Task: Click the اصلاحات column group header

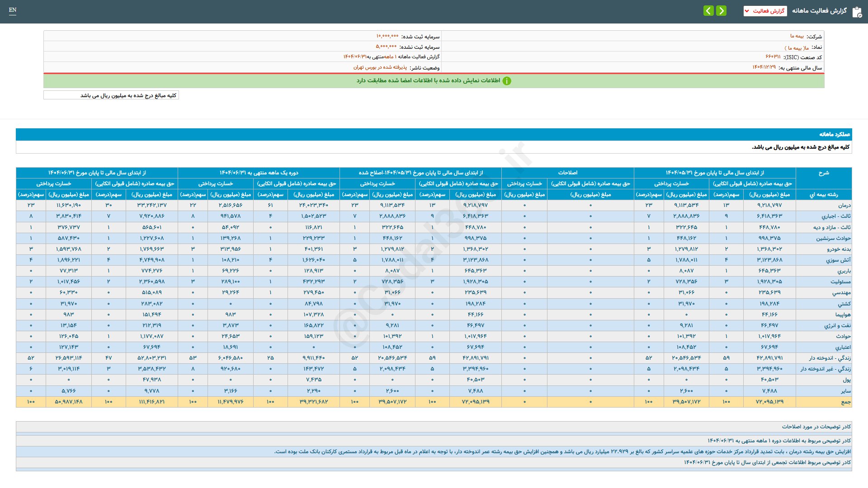Action: click(x=567, y=173)
